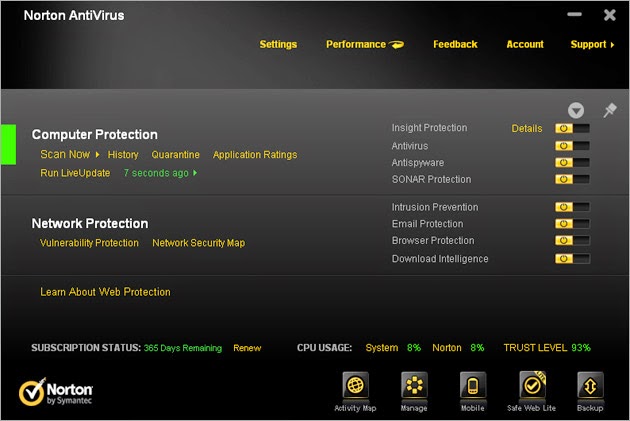Open the Mobile icon
The width and height of the screenshot is (630, 421).
(x=473, y=386)
